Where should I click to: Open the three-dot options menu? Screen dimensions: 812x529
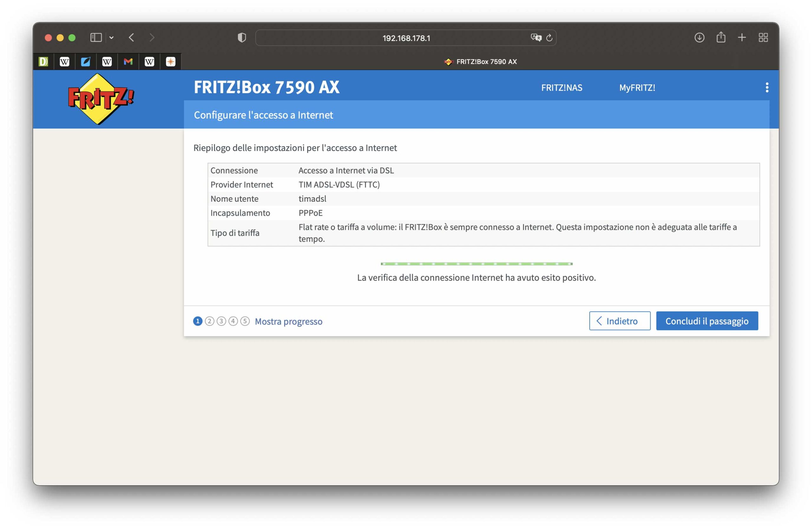[767, 88]
